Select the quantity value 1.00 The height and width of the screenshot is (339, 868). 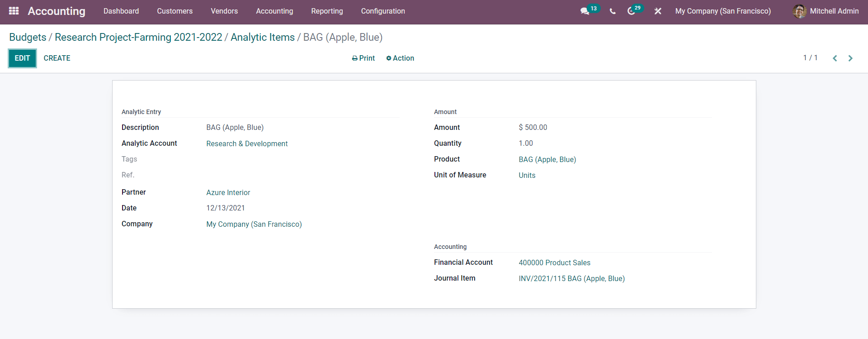pyautogui.click(x=526, y=143)
